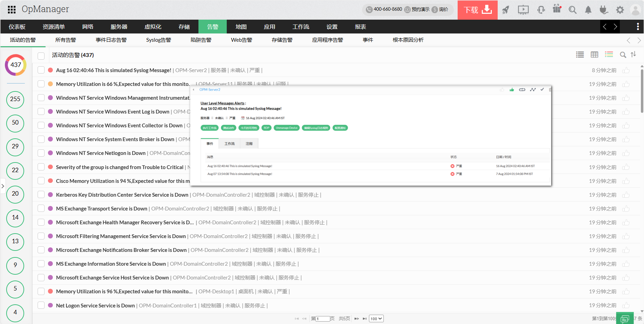
Task: Click the Unmanage Device button
Action: tap(286, 128)
